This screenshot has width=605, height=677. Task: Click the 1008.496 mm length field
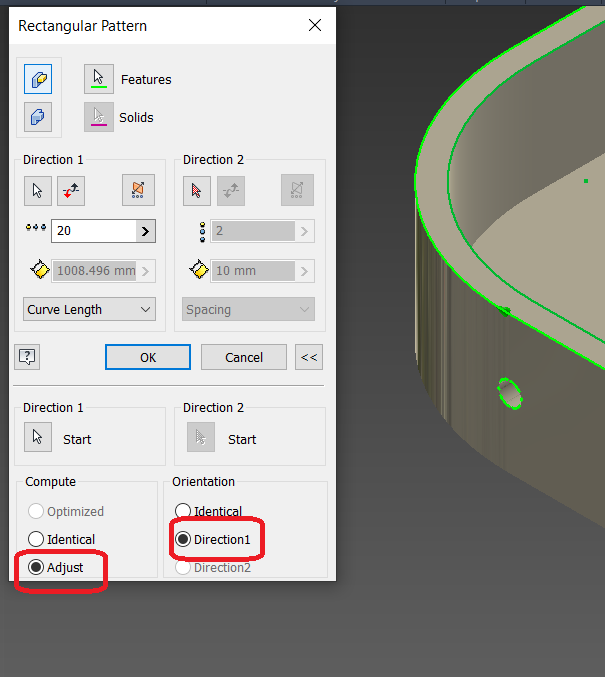tap(94, 271)
